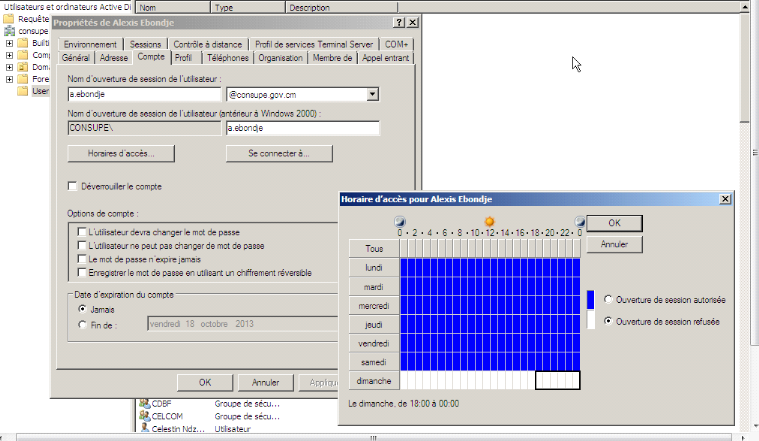Select the 'dimanche' row header
The image size is (759, 441).
point(373,381)
